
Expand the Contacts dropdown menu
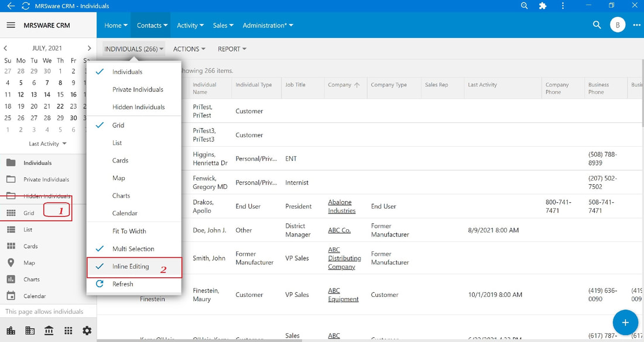152,25
